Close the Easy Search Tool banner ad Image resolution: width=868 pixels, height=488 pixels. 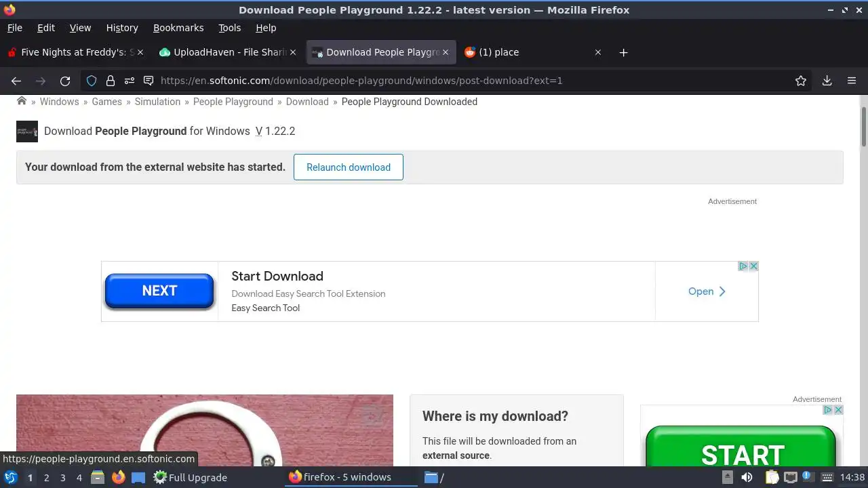point(753,266)
